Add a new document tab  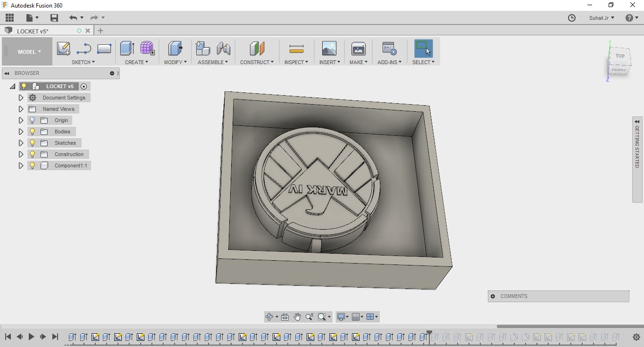pyautogui.click(x=100, y=31)
